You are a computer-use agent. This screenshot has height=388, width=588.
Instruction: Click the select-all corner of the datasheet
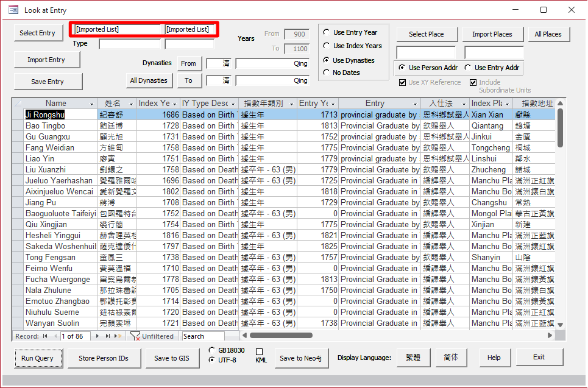coord(18,104)
